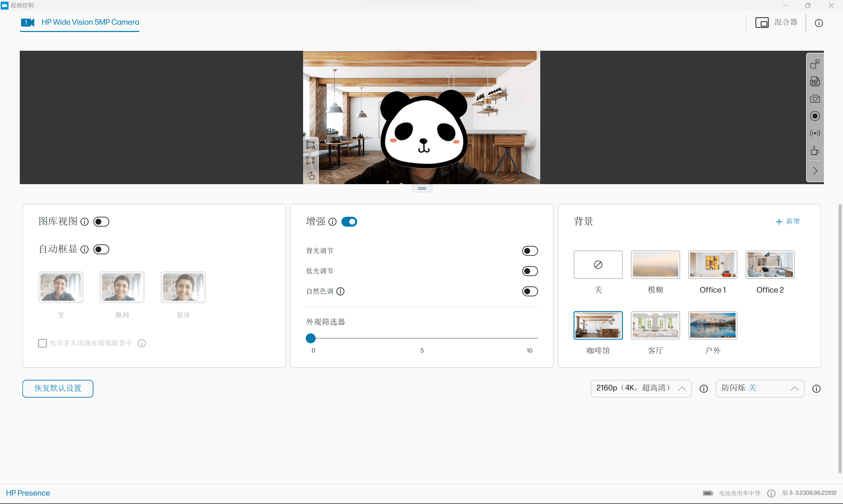Turn off the 增强 toggle
Viewport: 843px width, 504px height.
coord(349,222)
